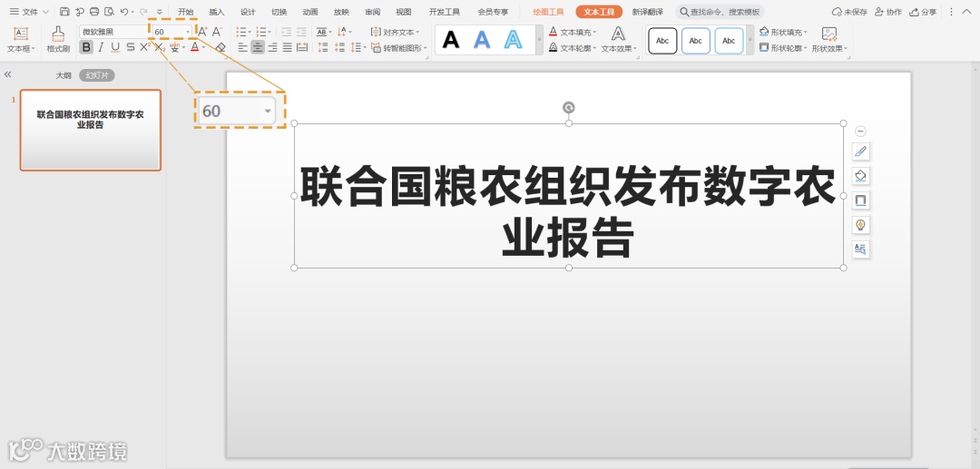Screen dimensions: 980x469
Task: Toggle Bold formatting
Action: coord(86,47)
